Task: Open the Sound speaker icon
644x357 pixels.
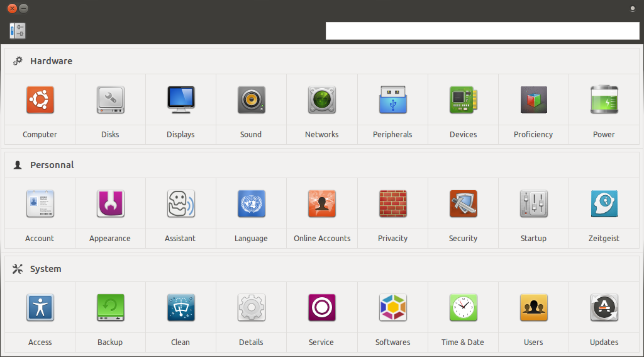Action: click(x=252, y=99)
